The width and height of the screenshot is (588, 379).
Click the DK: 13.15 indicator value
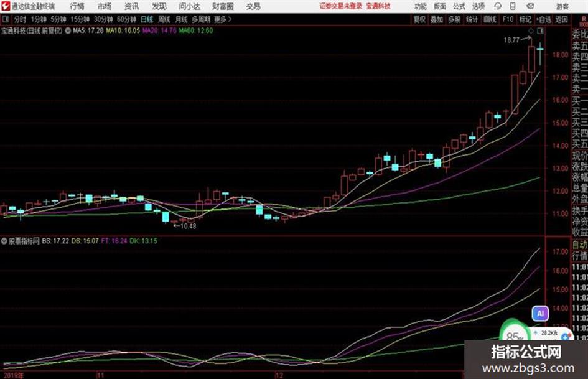point(144,241)
